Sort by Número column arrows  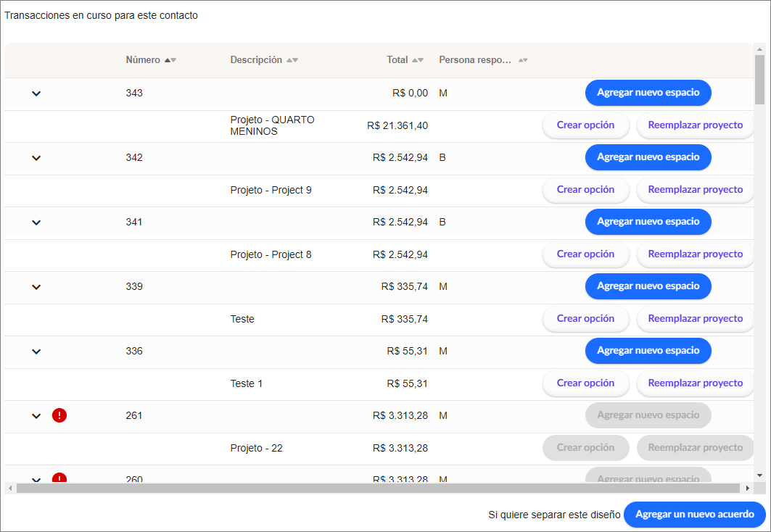tap(170, 60)
